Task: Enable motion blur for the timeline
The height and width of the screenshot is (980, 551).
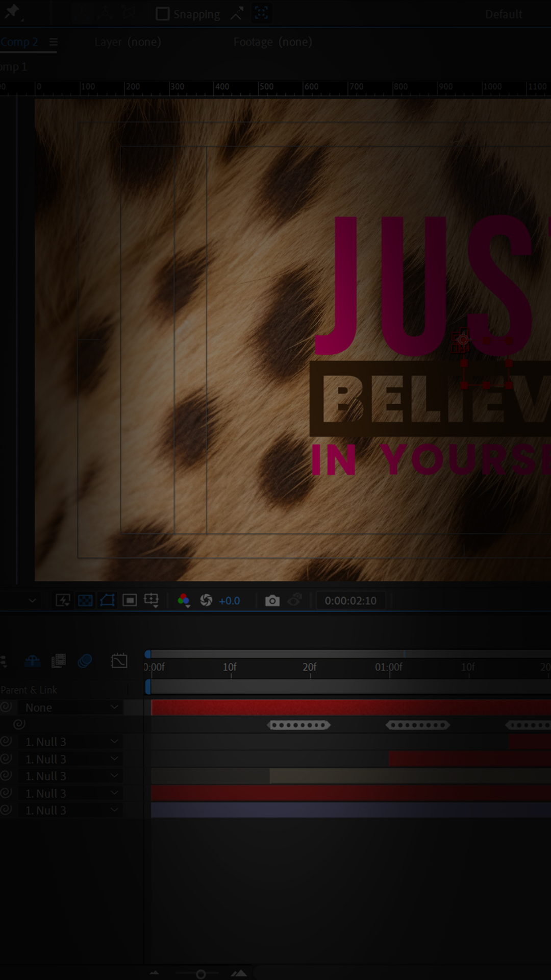Action: (x=85, y=661)
